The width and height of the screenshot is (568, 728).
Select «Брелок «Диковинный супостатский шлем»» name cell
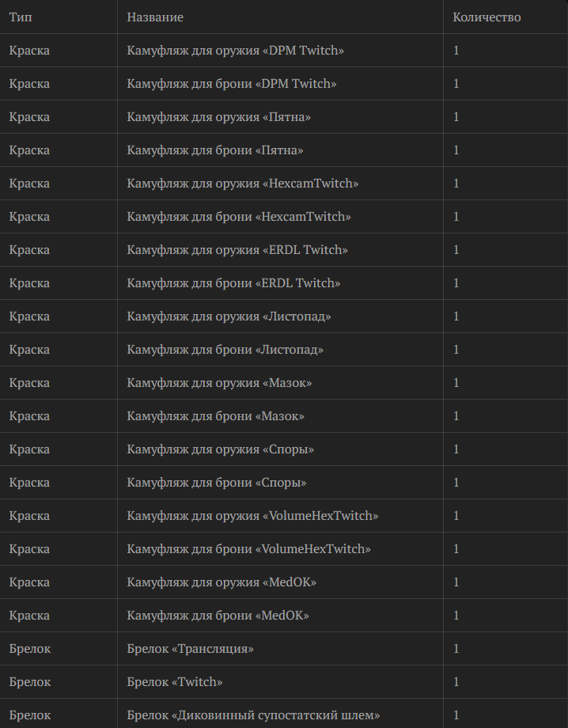(280, 714)
